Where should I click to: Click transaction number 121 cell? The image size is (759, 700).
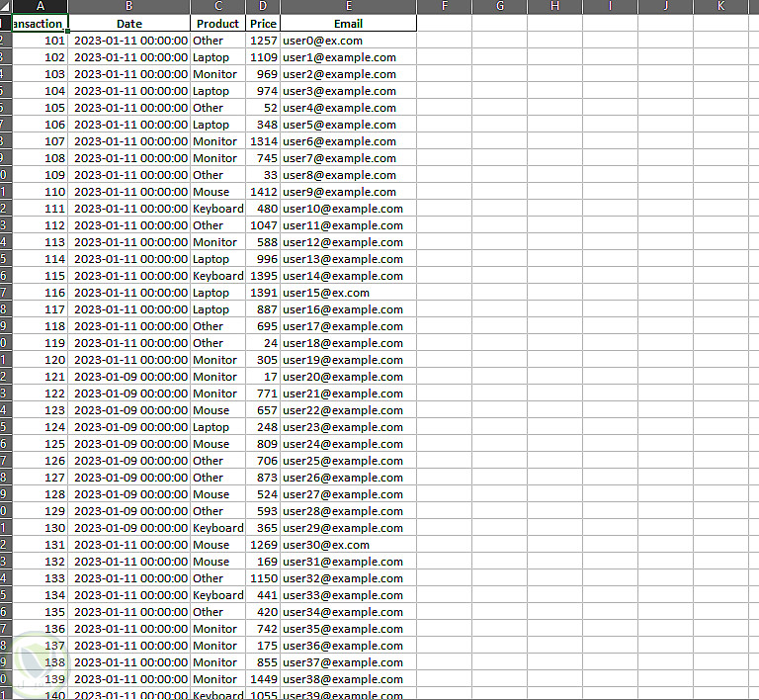click(x=41, y=377)
